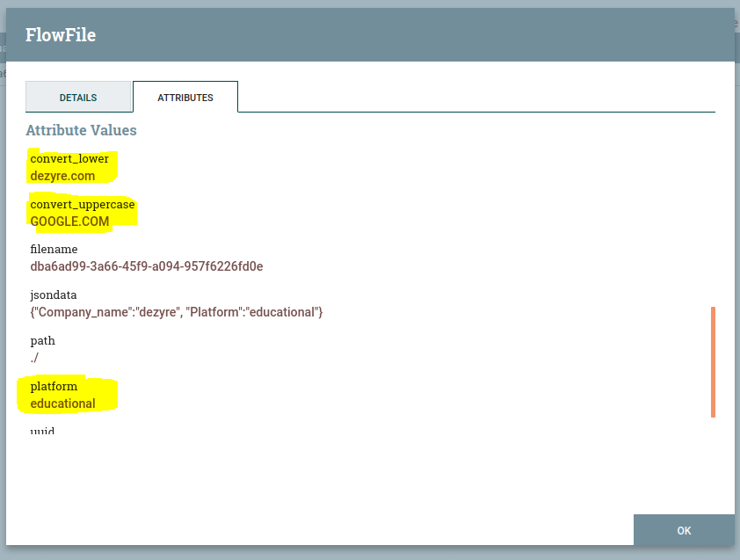The height and width of the screenshot is (560, 740).
Task: Click the partially visible uuid attribute name
Action: click(x=42, y=432)
